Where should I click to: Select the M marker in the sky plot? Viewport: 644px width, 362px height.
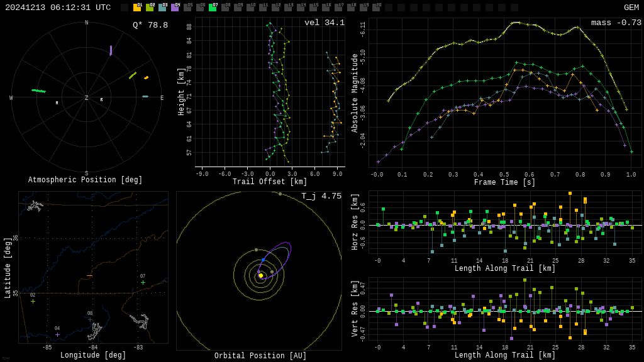coord(57,103)
